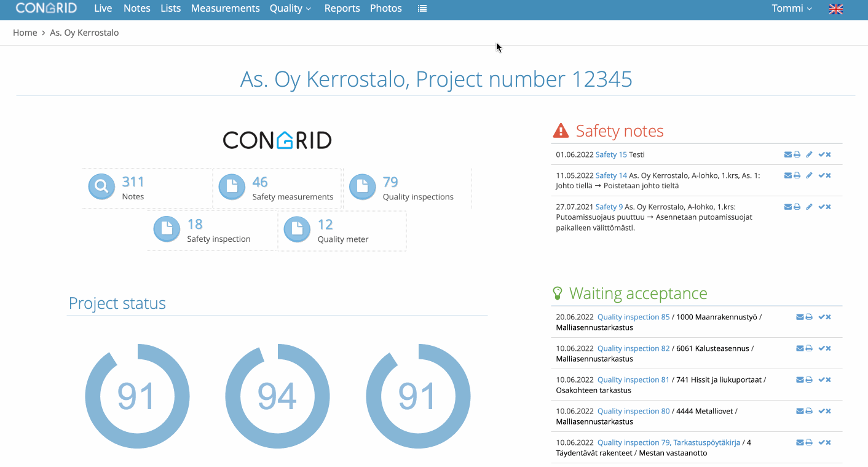This screenshot has height=467, width=868.
Task: Click the printer icon for Safety 9
Action: pyautogui.click(x=797, y=207)
